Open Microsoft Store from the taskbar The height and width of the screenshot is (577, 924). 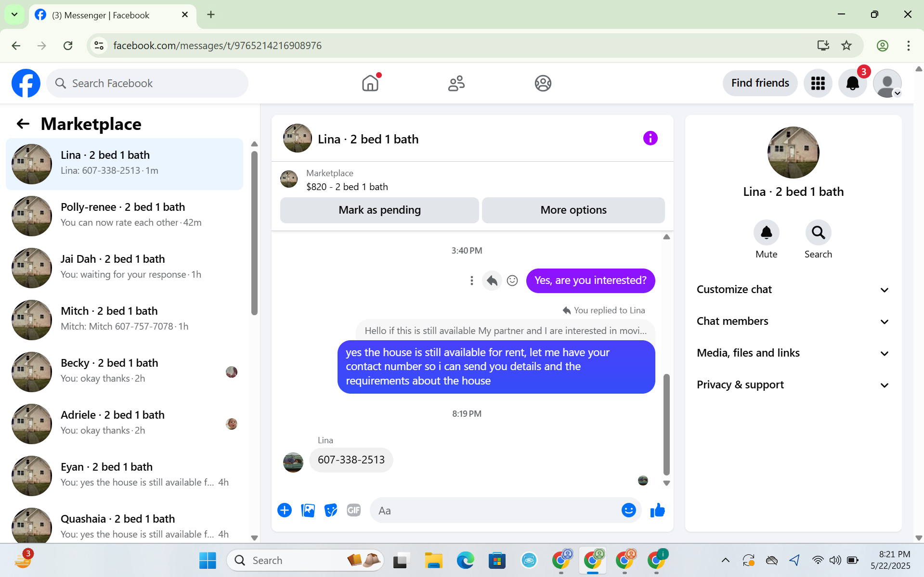click(497, 560)
